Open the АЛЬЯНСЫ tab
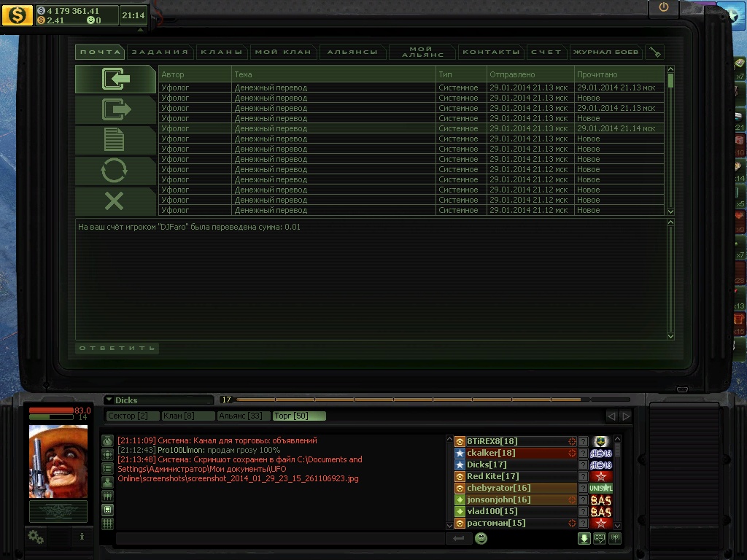 click(x=352, y=52)
